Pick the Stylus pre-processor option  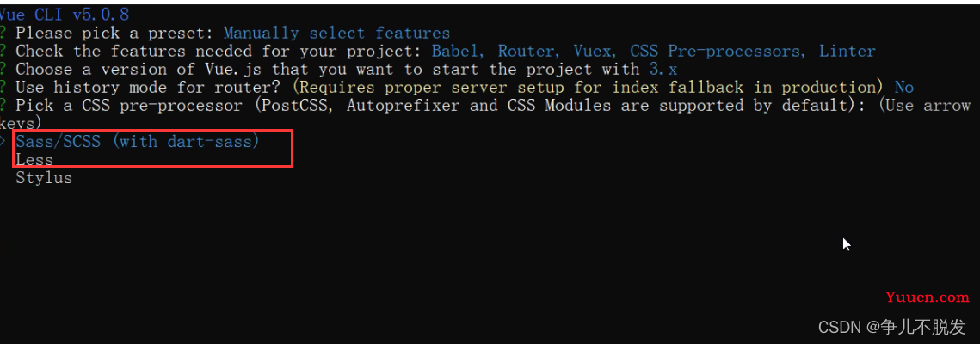point(45,178)
